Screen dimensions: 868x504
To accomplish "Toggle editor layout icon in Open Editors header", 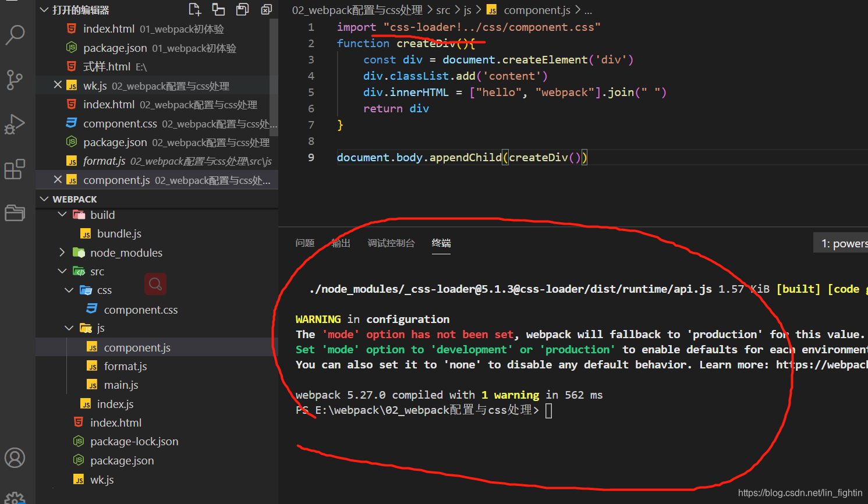I will (x=218, y=9).
